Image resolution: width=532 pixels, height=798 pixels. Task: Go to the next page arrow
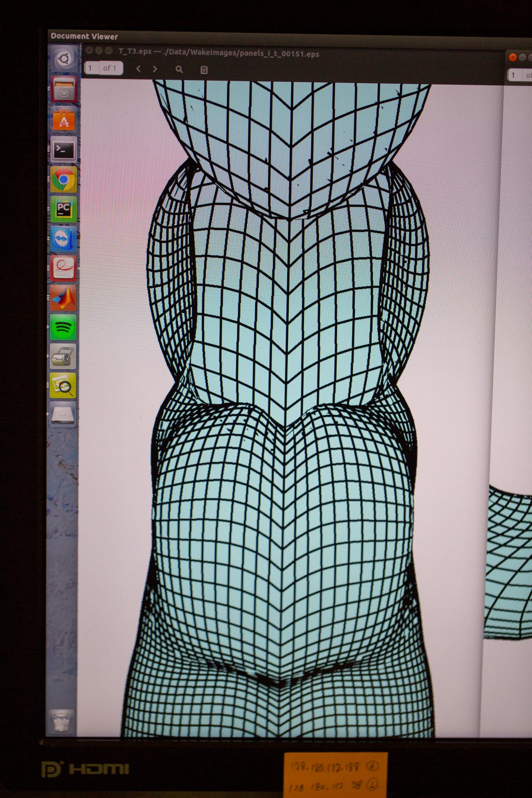click(155, 69)
